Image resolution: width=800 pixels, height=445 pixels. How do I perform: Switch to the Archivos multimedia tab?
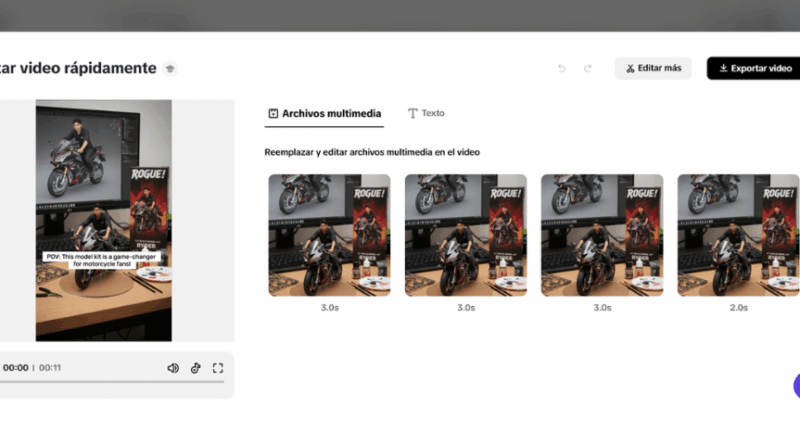pos(324,113)
